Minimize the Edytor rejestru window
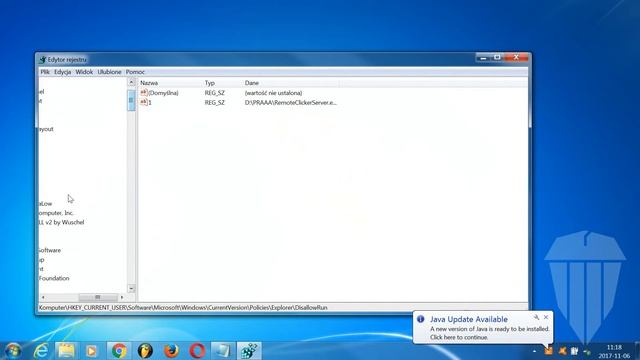This screenshot has height=360, width=640. pyautogui.click(x=483, y=58)
